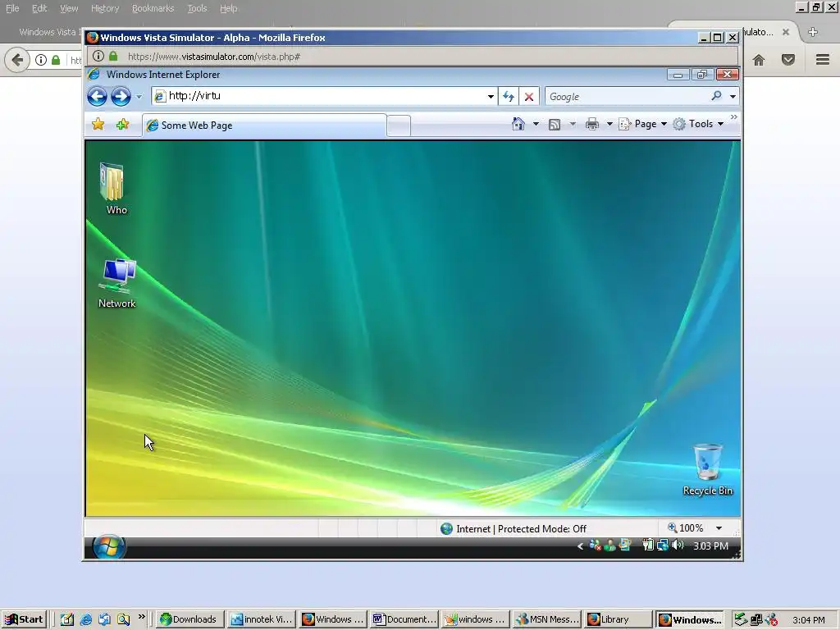The width and height of the screenshot is (840, 630).
Task: Open a new Firefox tab plus
Action: [x=813, y=32]
